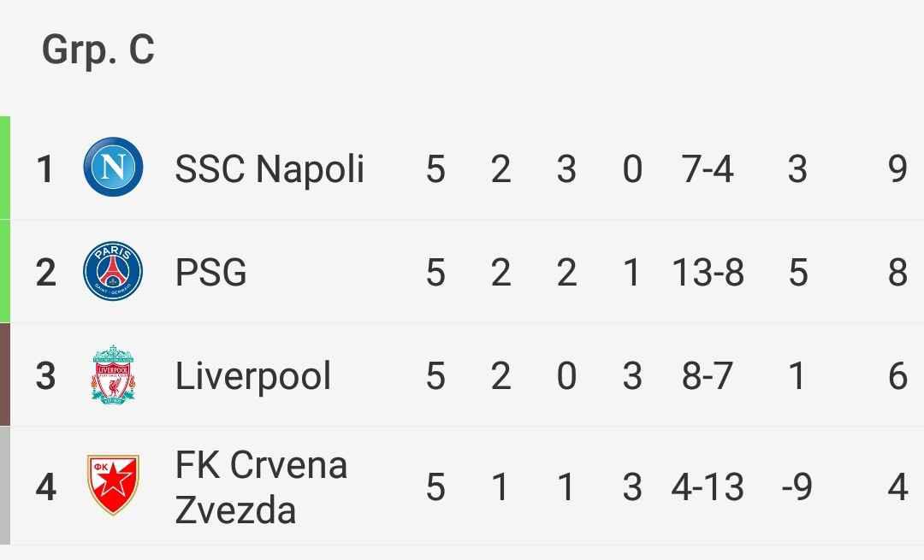Viewport: 924px width, 560px height.
Task: Click PSG's 13-8 goals score
Action: click(708, 273)
